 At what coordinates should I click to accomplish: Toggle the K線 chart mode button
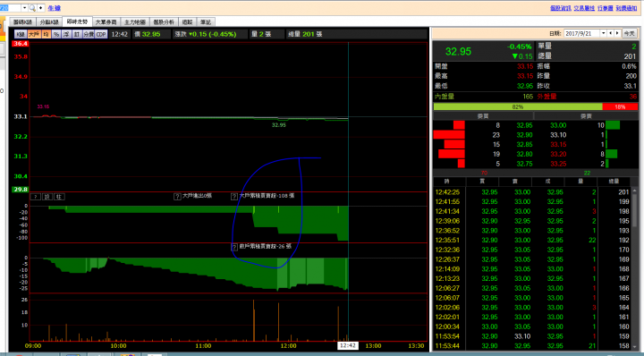tap(21, 35)
